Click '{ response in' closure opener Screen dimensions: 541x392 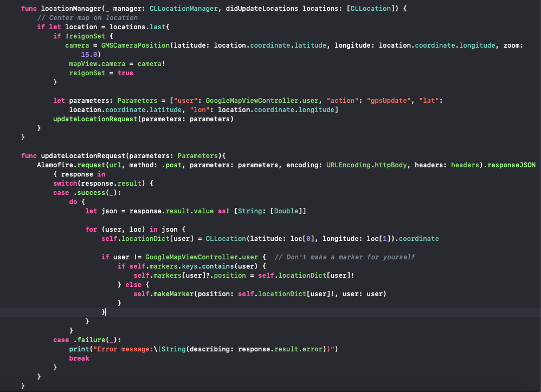(x=79, y=174)
